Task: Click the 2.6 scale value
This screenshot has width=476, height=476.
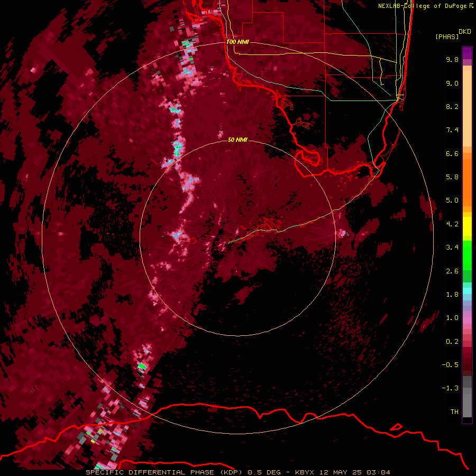Action: click(452, 271)
